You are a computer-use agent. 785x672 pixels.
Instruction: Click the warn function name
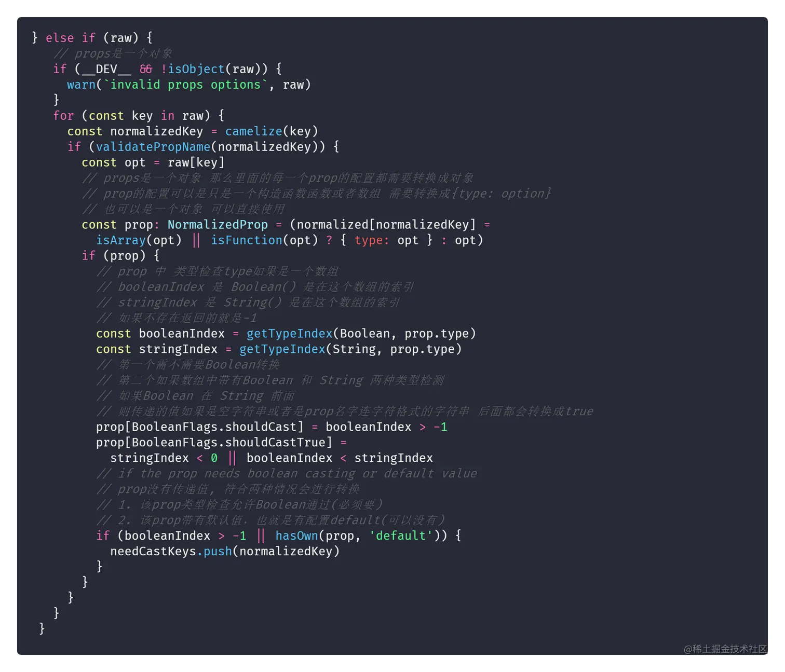click(82, 85)
